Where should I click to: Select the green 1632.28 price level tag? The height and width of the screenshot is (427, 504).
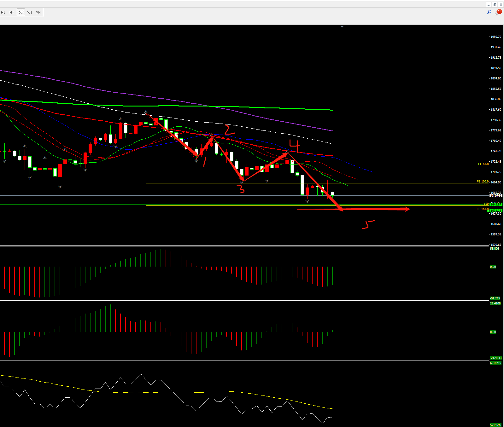[496, 211]
